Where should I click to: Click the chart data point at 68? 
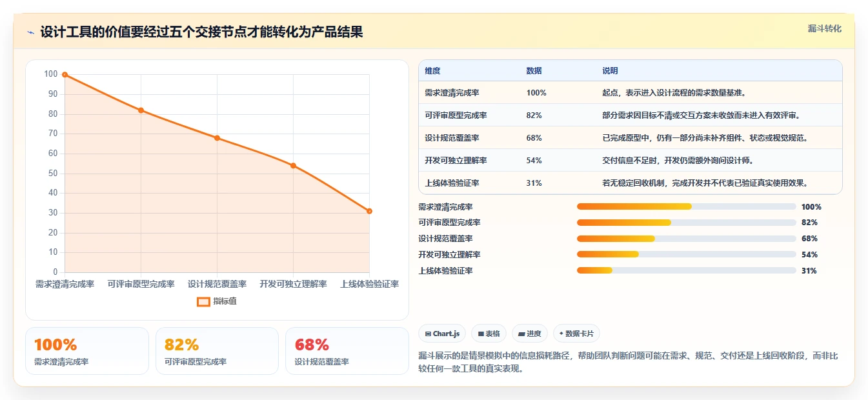click(217, 138)
